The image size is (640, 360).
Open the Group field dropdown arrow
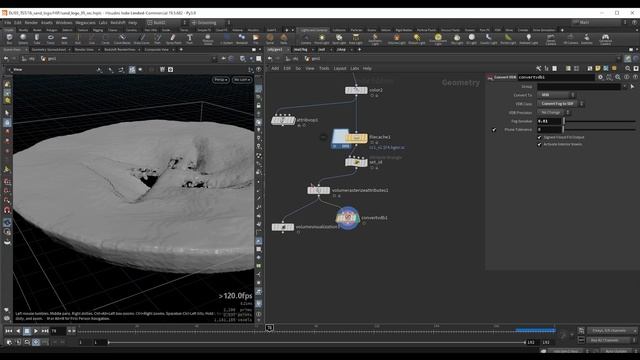pyautogui.click(x=624, y=87)
